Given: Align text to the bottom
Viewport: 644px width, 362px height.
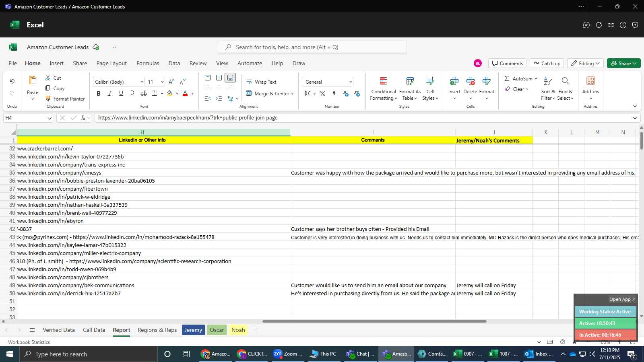Looking at the screenshot, I should (x=230, y=78).
